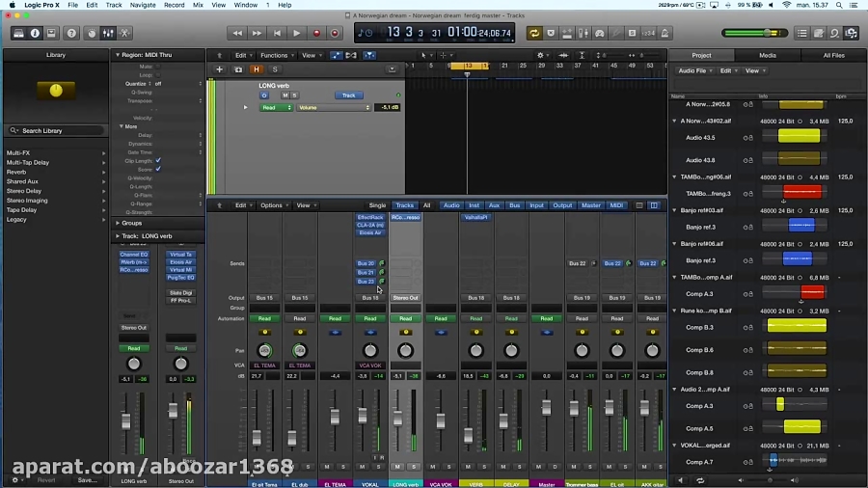
Task: Click the Search Library field
Action: pos(57,130)
